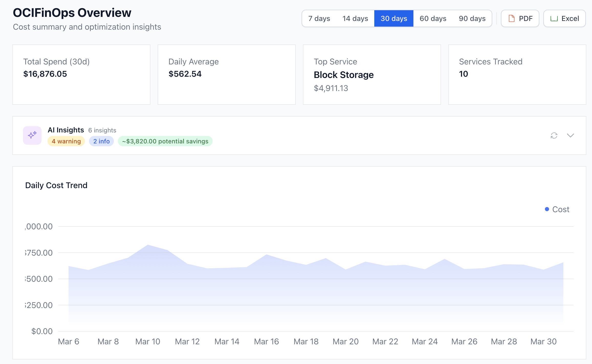Switch to the 7 days tab
Viewport: 592px width, 364px height.
click(x=319, y=18)
